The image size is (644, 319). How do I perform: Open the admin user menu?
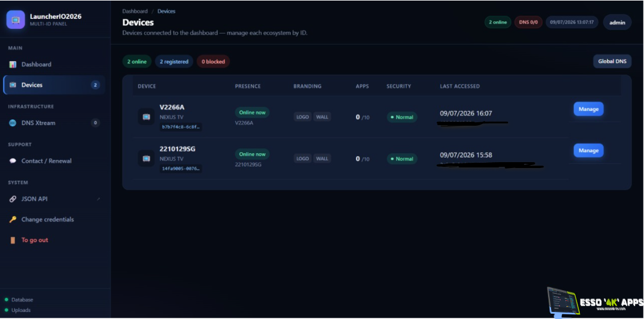618,22
